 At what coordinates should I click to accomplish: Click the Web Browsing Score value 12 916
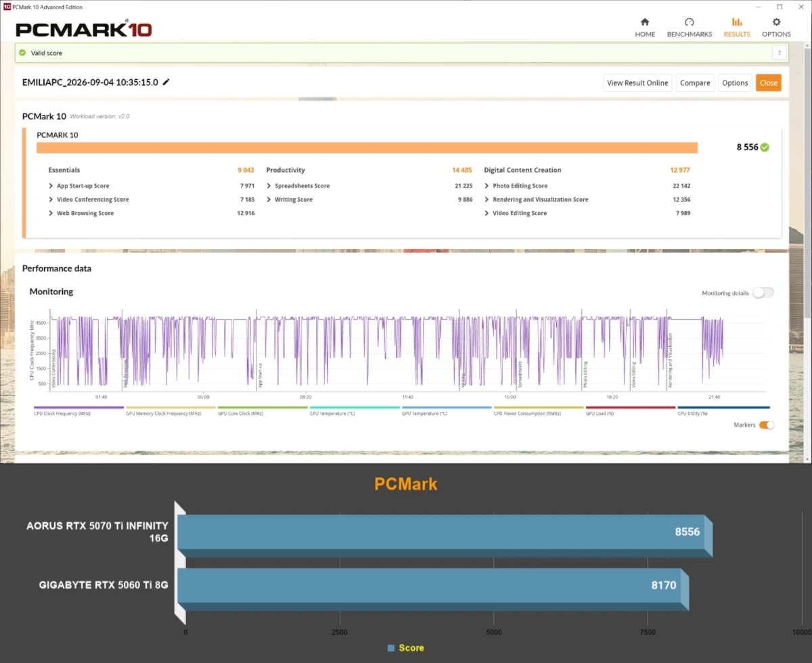pyautogui.click(x=246, y=213)
